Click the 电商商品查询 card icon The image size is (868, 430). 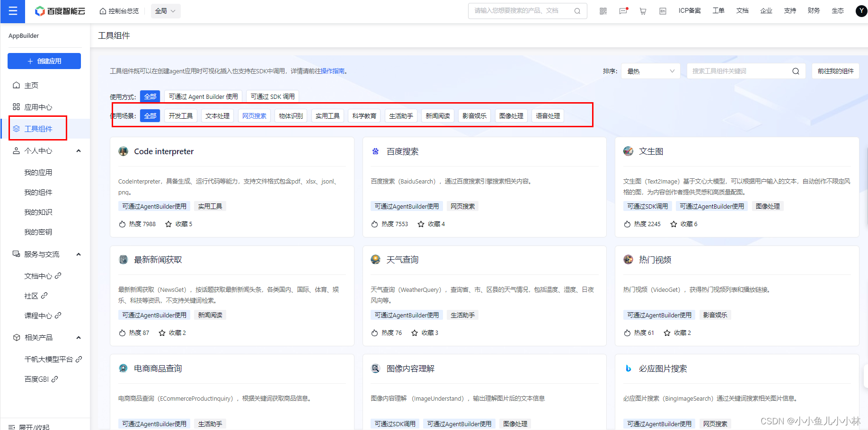(123, 369)
